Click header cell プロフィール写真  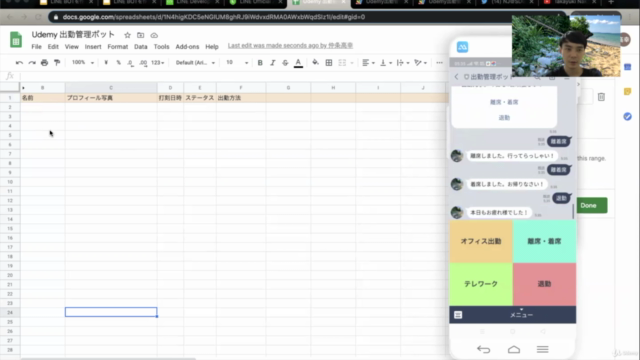click(x=111, y=98)
